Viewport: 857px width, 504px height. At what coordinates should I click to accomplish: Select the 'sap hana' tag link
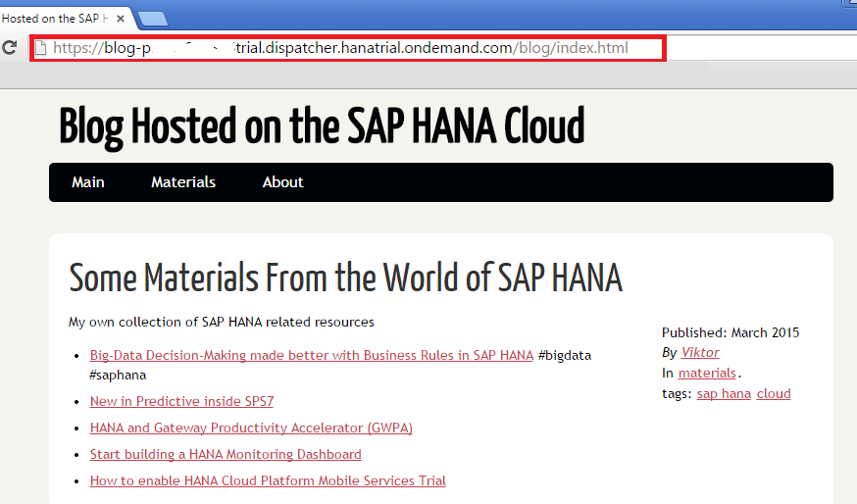pos(724,393)
